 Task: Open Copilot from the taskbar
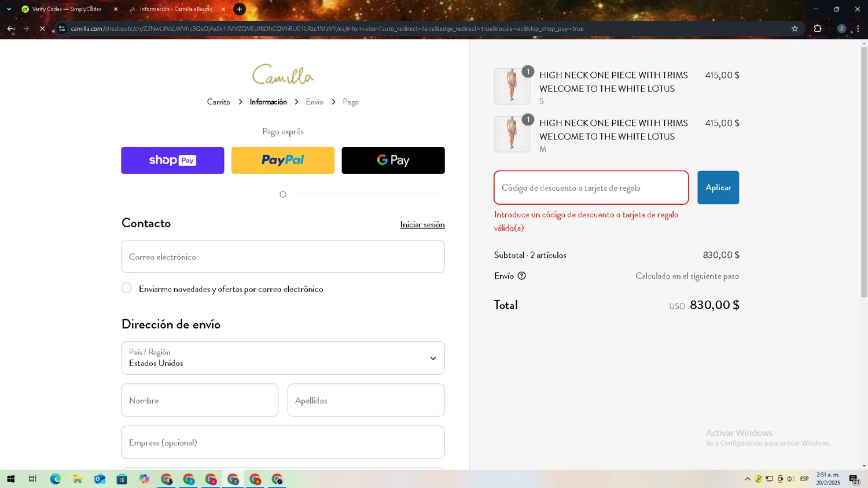pos(144,479)
